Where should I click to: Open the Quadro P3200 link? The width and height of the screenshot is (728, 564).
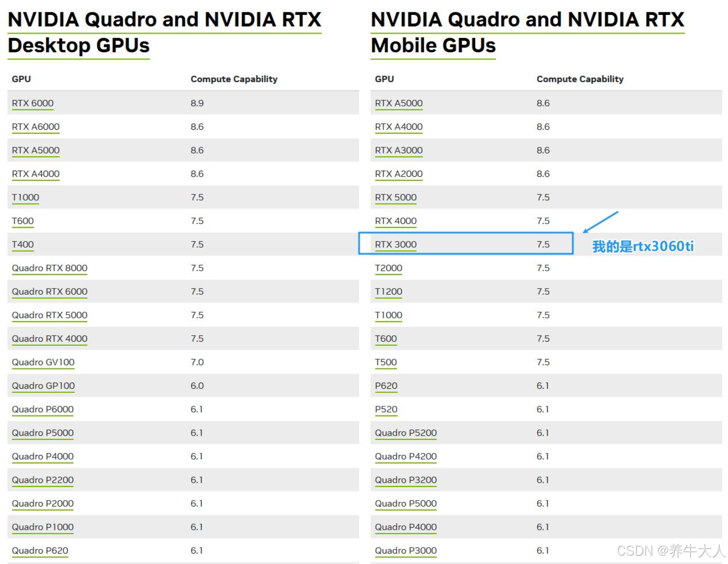[x=406, y=479]
